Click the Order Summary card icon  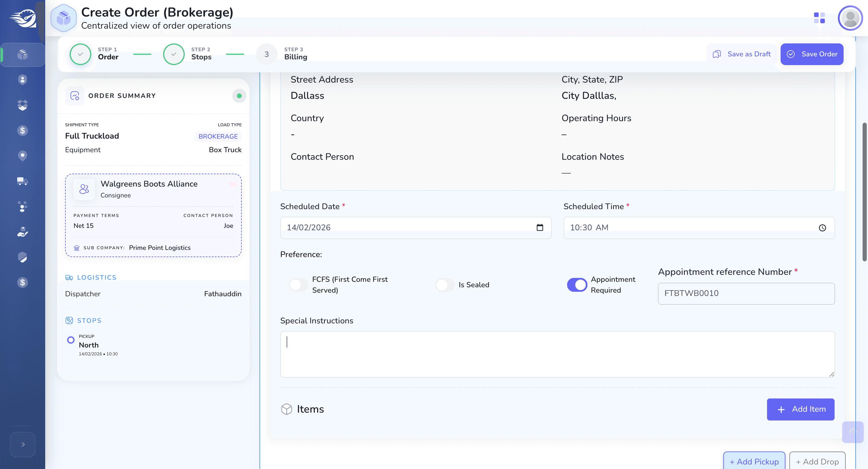point(74,96)
